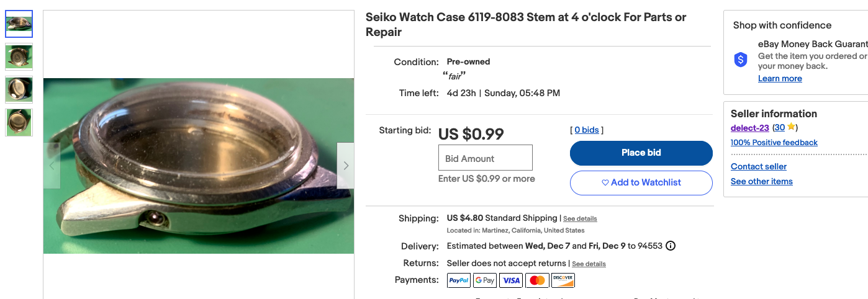Click the seller's yellow feedback star
The width and height of the screenshot is (868, 299).
(x=791, y=127)
